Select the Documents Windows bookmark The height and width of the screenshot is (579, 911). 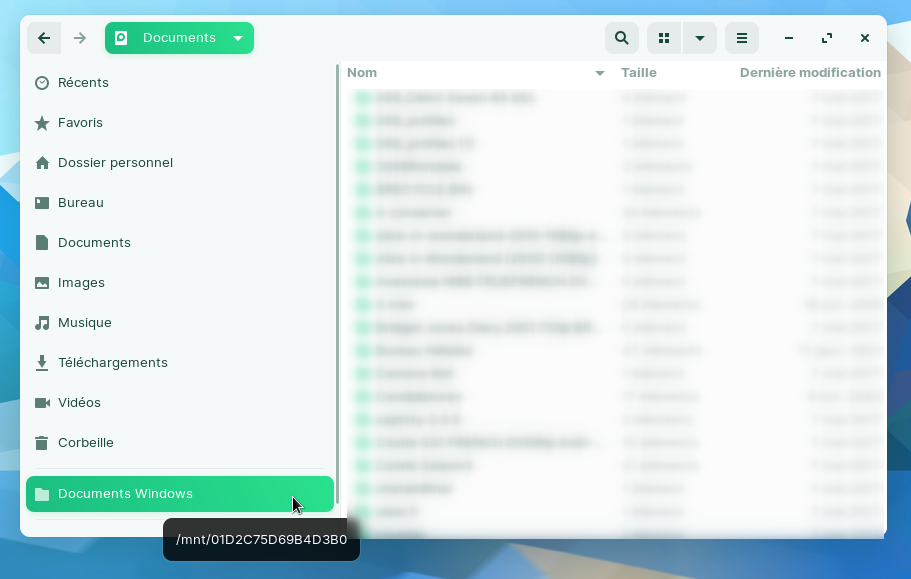[x=125, y=494]
